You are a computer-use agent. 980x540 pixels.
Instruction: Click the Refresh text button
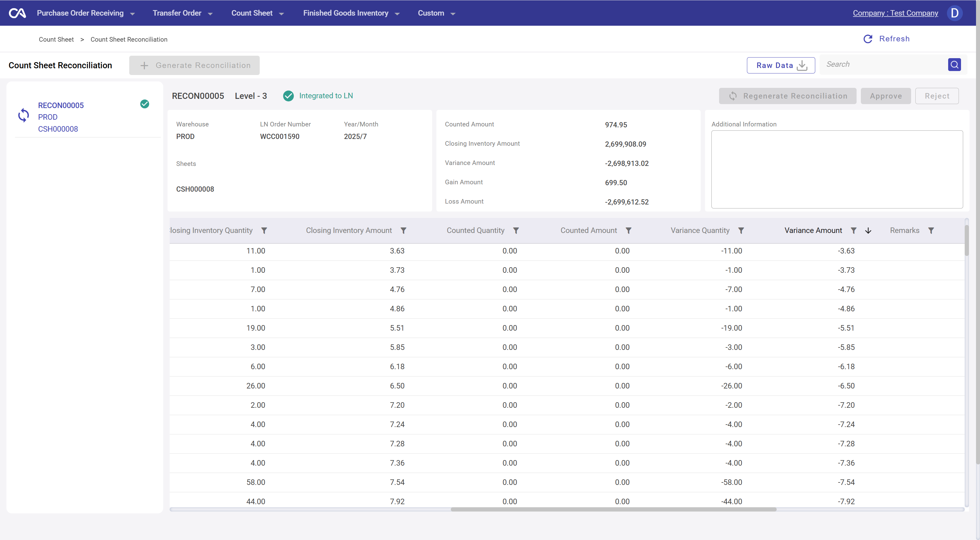pyautogui.click(x=894, y=39)
